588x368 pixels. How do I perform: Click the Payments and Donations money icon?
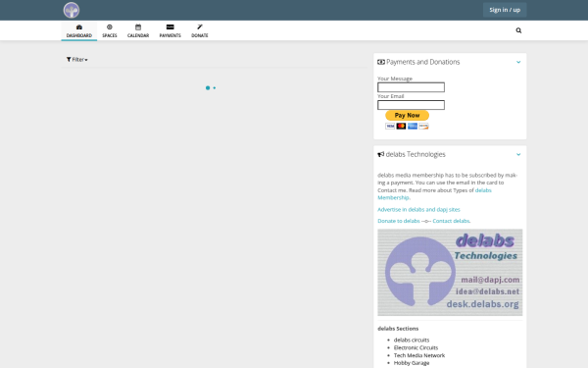coord(381,62)
